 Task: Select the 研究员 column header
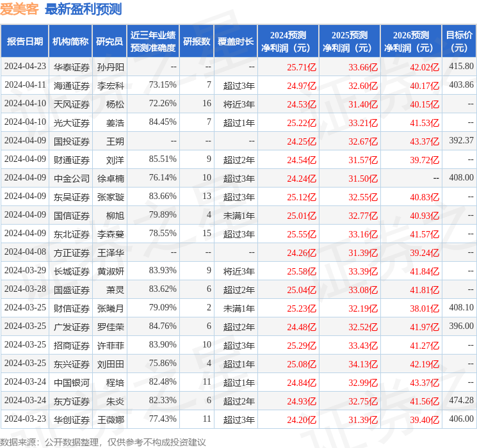[x=109, y=42]
